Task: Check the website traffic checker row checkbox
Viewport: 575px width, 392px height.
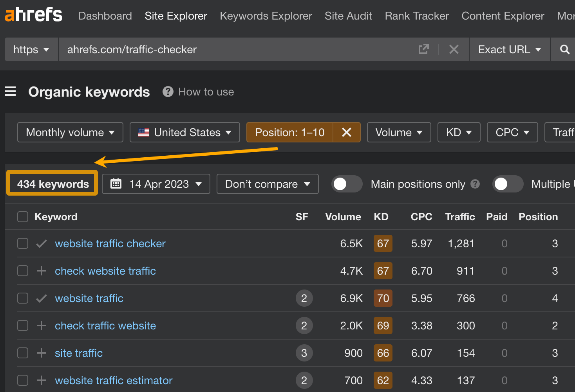Action: tap(22, 243)
